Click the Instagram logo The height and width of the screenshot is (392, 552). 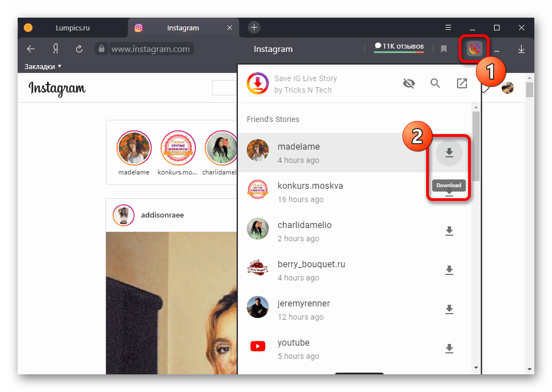point(57,88)
